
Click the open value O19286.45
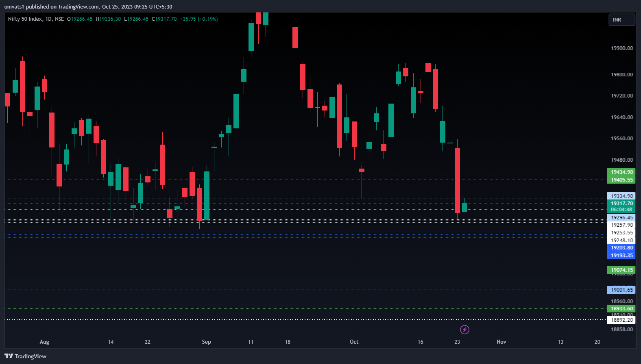[x=80, y=19]
